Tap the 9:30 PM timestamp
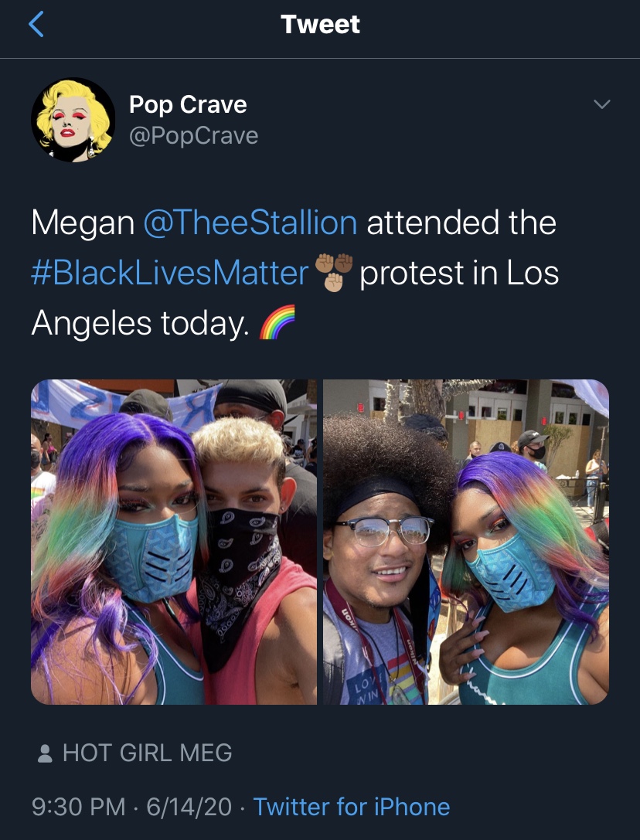Image resolution: width=640 pixels, height=840 pixels. click(78, 807)
